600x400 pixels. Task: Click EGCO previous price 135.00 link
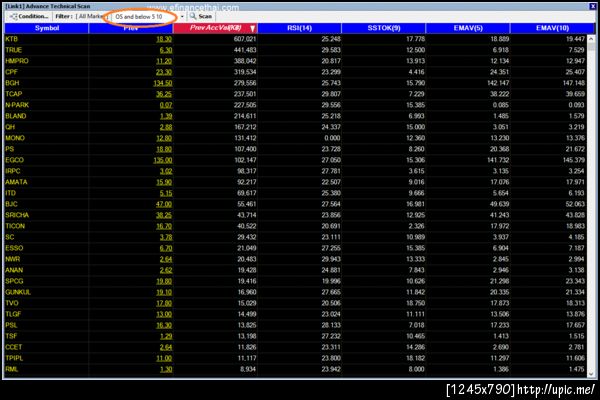[162, 160]
